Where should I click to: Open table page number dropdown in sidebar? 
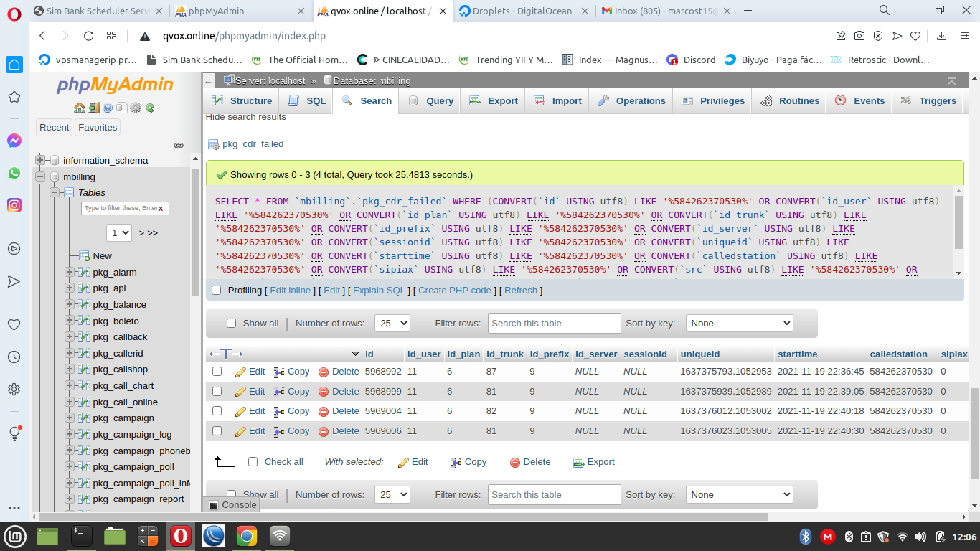click(119, 232)
